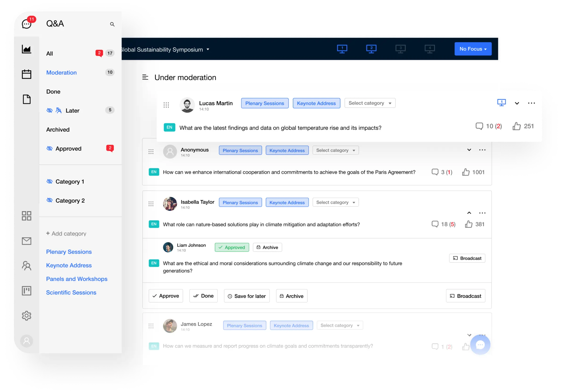Select Moderation from the Q&A sidebar menu

[x=61, y=72]
